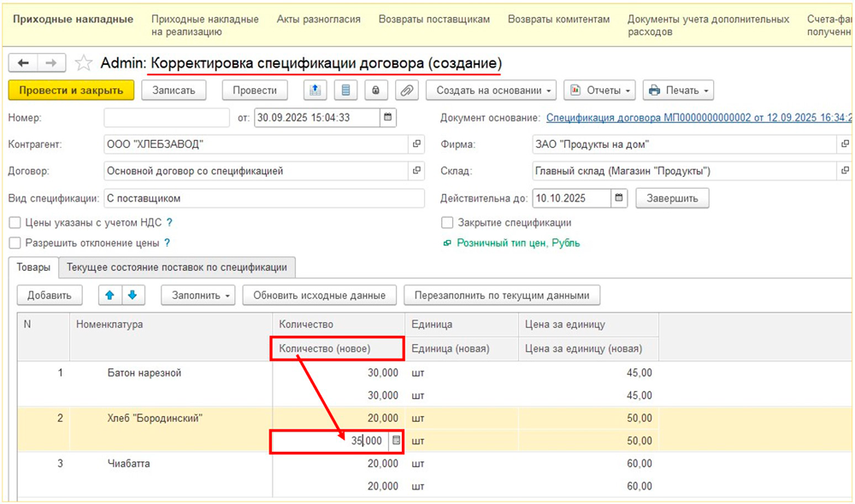Click the Номер input field
Viewport: 855px width, 504px height.
tap(167, 118)
